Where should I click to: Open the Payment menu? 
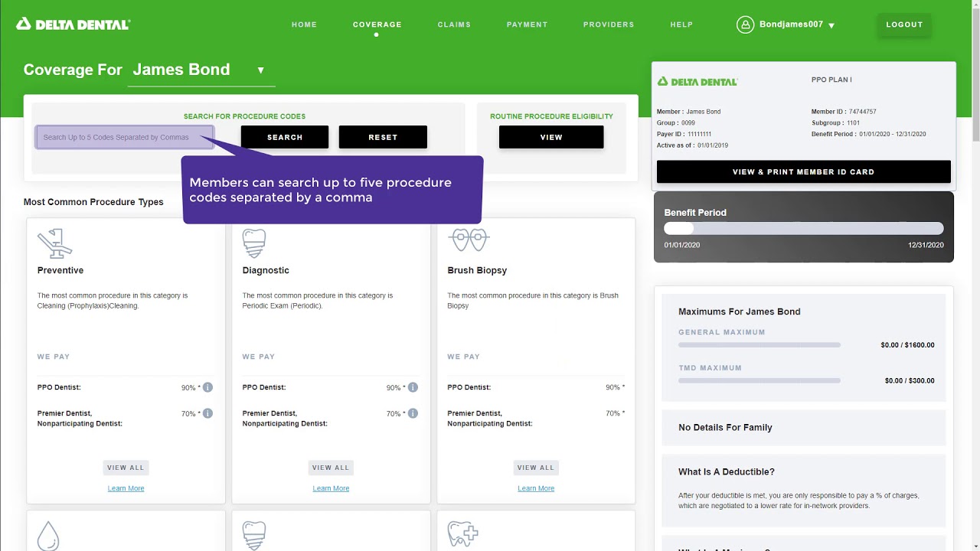click(527, 24)
